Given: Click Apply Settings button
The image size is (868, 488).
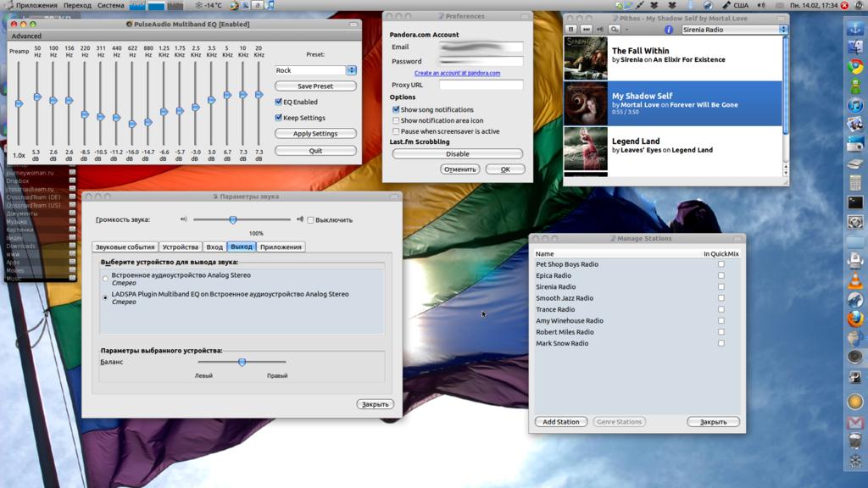Looking at the screenshot, I should click(x=315, y=134).
